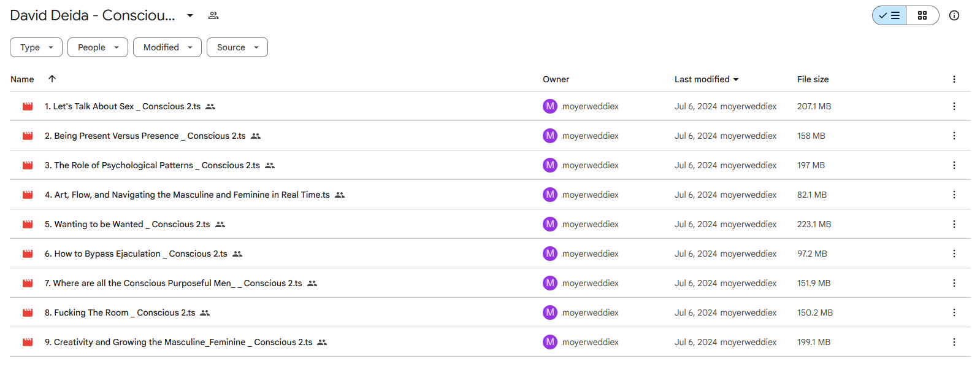
Task: Open more actions for Being Present Versus Presence
Action: click(954, 136)
